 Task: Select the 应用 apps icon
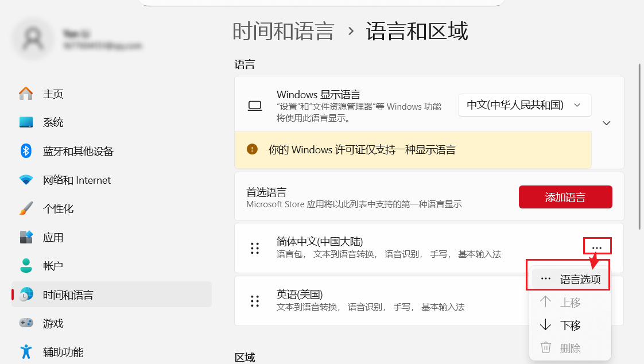[x=26, y=237]
